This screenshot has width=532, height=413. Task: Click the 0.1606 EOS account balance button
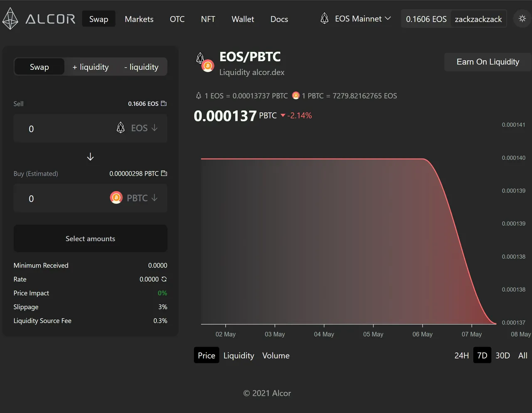point(426,19)
